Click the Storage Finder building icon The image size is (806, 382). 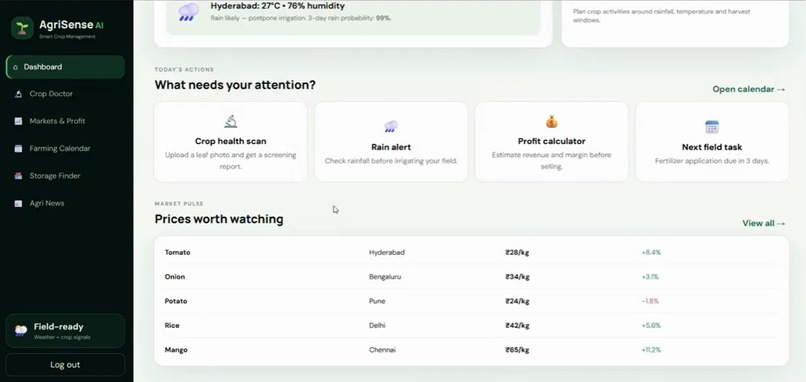pyautogui.click(x=19, y=176)
